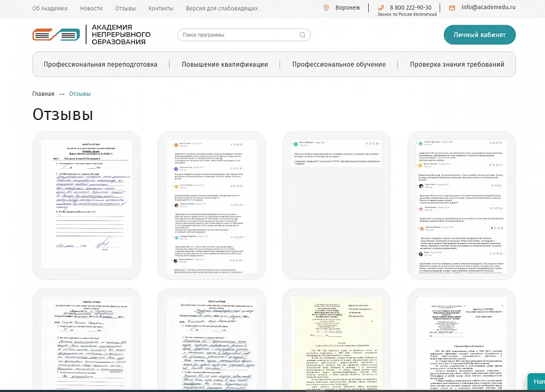Click the Звонок по России бесплатный text

[407, 15]
